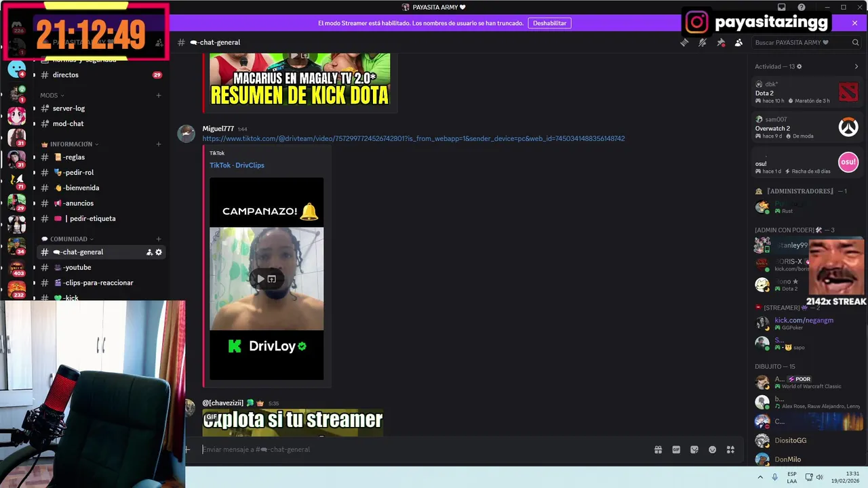Click the @[chavezizii] username
The height and width of the screenshot is (488, 868).
pyautogui.click(x=223, y=403)
